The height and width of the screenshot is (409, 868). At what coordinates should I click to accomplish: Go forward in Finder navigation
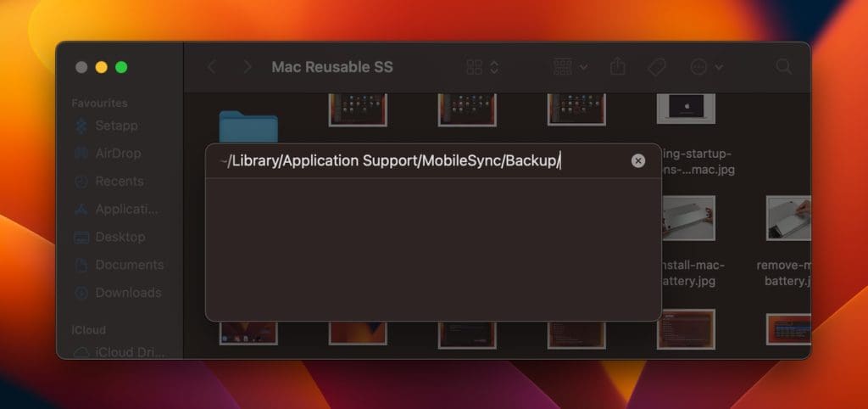click(248, 67)
